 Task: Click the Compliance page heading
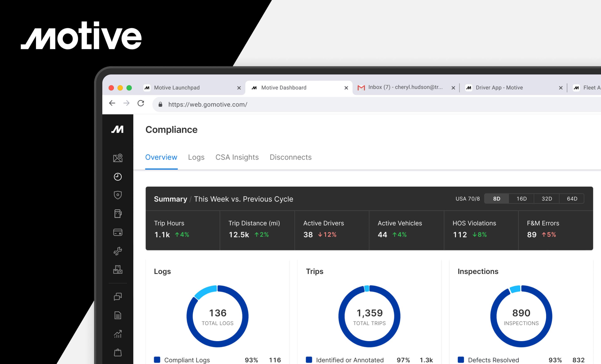pyautogui.click(x=171, y=130)
